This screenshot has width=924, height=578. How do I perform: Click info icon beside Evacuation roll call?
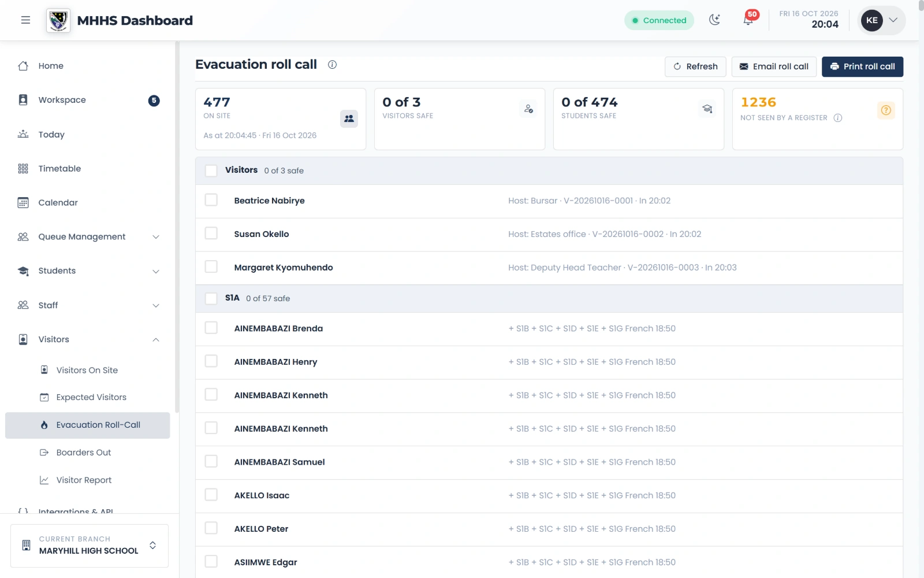(332, 65)
